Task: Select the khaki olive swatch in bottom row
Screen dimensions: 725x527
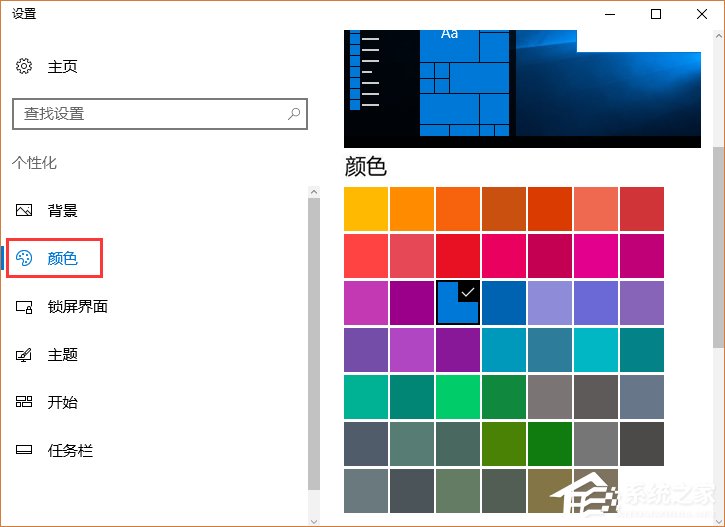Action: [550, 491]
